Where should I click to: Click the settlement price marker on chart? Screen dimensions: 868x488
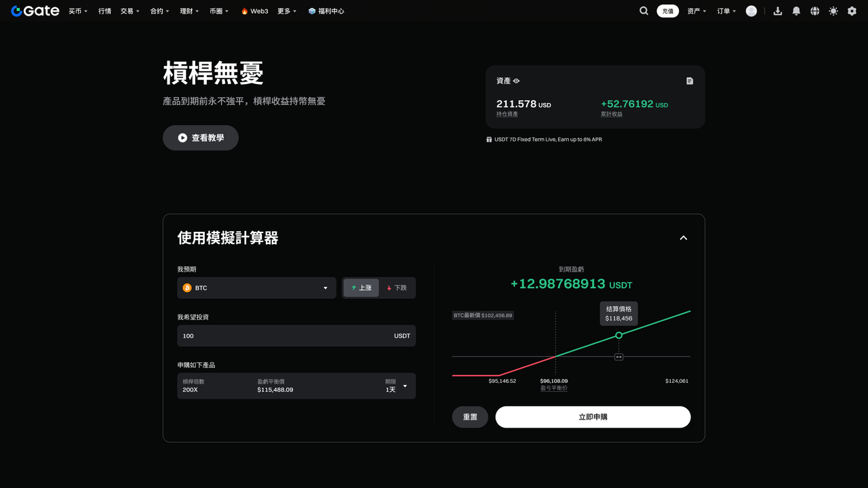point(618,335)
